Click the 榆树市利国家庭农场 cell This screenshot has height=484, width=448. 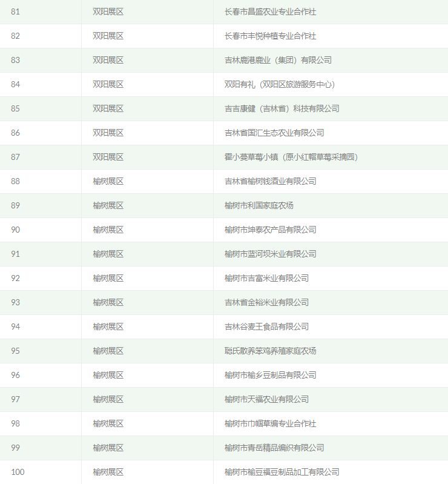point(259,205)
